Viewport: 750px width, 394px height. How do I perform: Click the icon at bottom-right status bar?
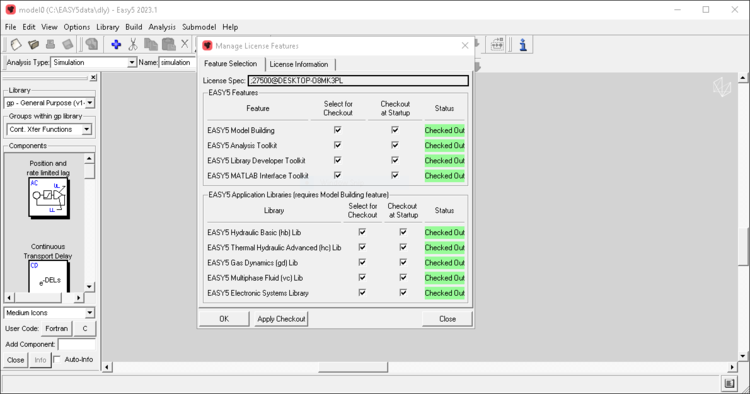729,383
